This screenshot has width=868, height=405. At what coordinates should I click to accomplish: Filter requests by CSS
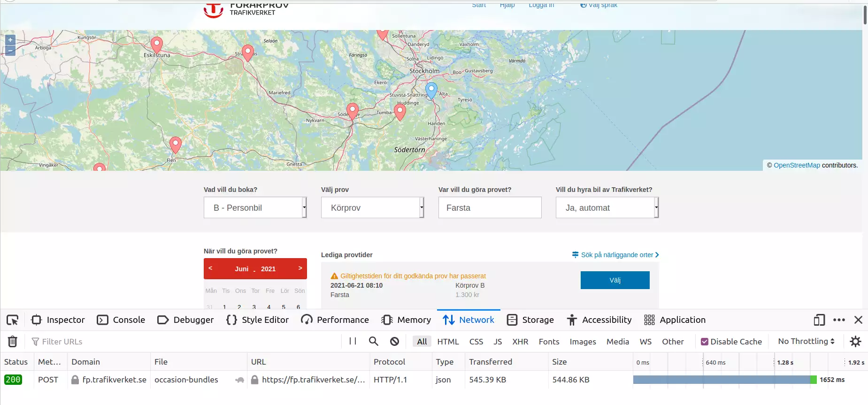(476, 342)
